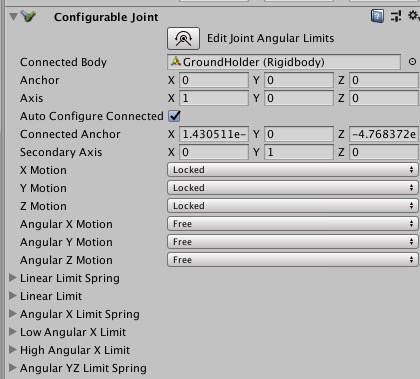420x379 pixels.
Task: Click the Secondary Axis property label
Action: (x=61, y=152)
